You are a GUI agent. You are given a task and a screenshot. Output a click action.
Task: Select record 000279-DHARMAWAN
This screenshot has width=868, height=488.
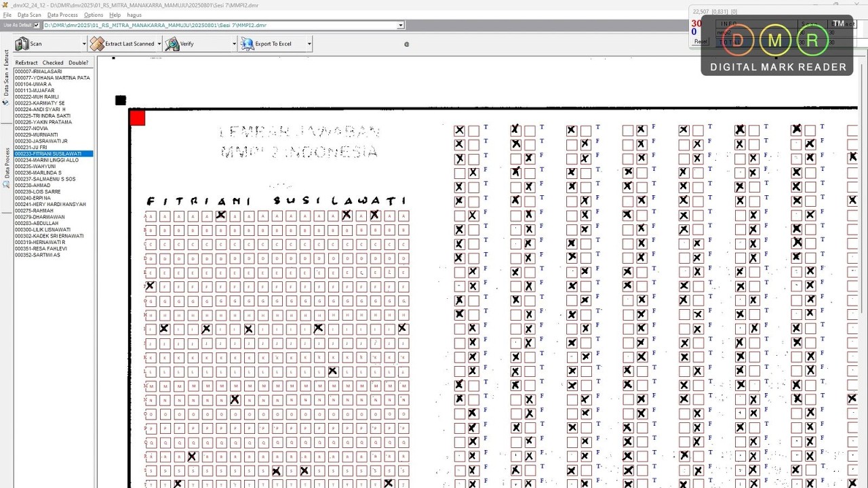(53, 217)
